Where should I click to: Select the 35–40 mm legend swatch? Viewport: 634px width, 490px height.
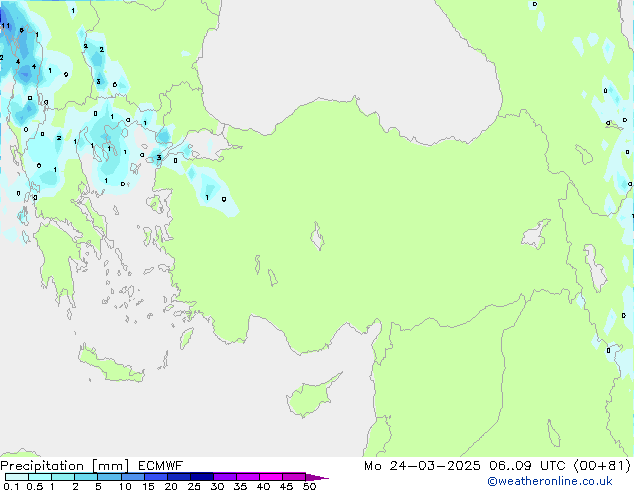[247, 477]
